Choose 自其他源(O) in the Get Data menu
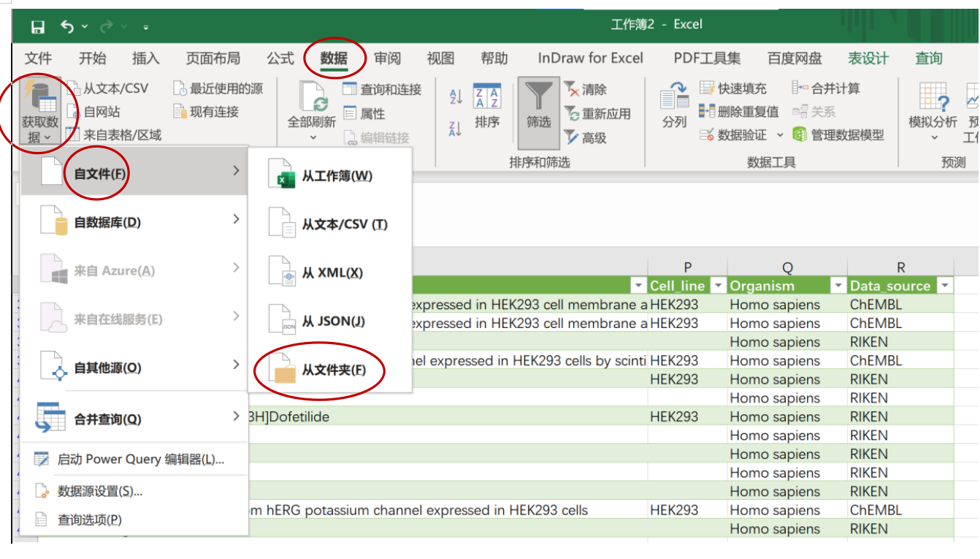 134,368
